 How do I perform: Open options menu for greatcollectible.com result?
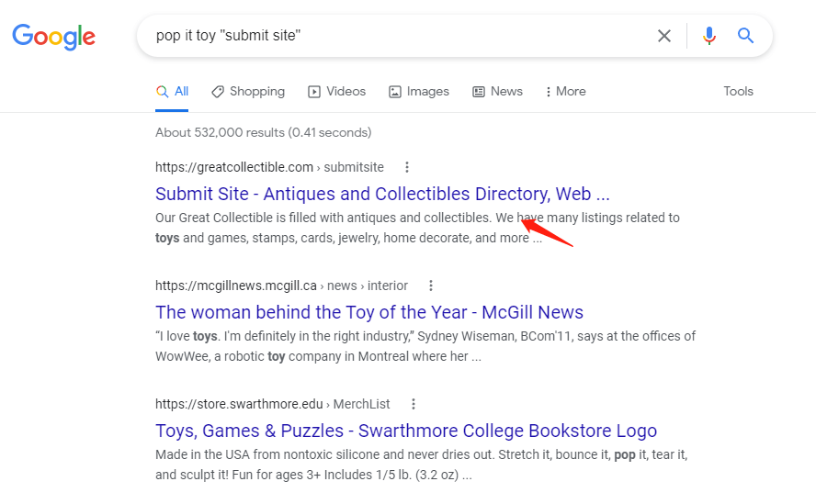pyautogui.click(x=407, y=167)
